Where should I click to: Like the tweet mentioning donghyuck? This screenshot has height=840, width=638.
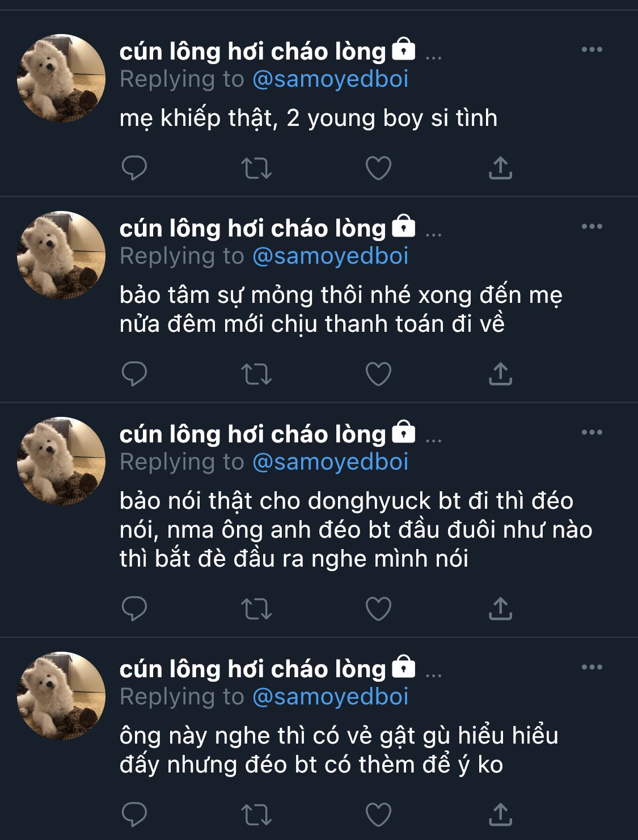coord(378,609)
